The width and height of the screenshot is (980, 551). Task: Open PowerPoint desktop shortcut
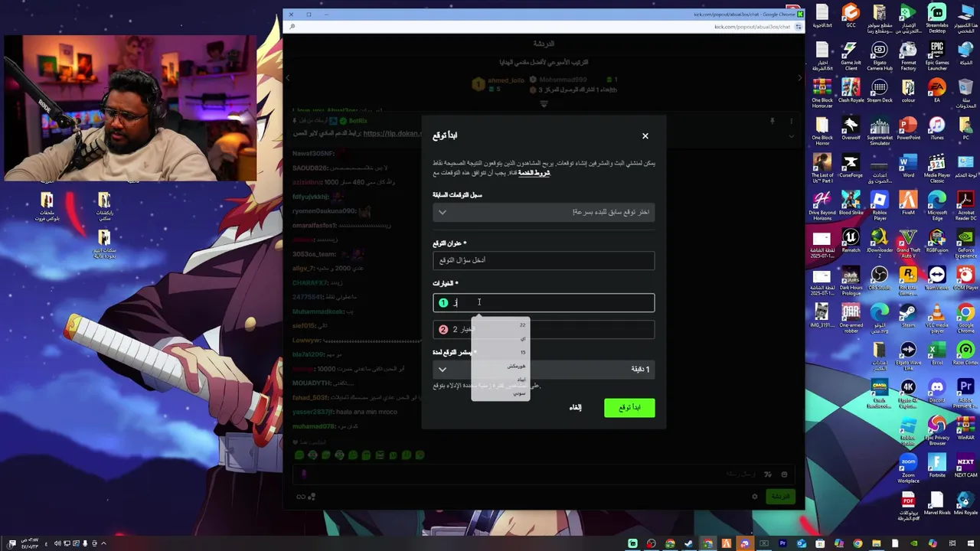(x=908, y=128)
